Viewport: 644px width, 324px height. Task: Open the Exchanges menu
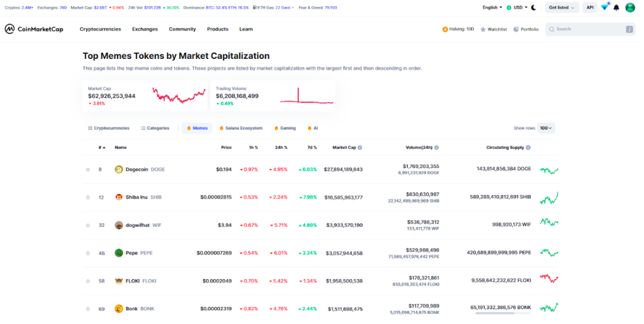tap(145, 29)
